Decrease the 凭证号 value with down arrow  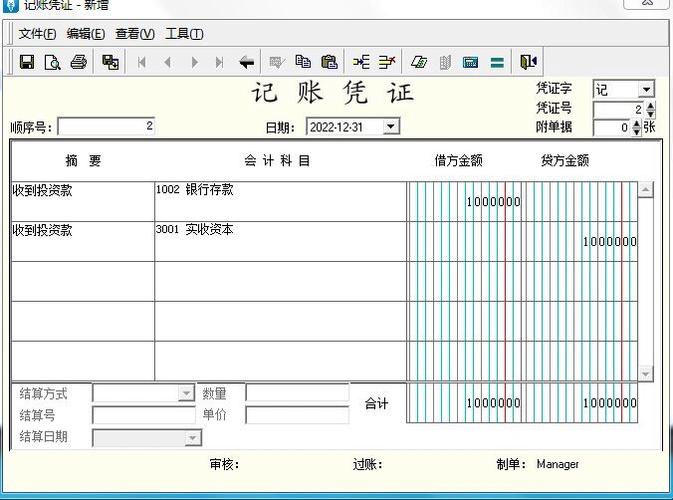pos(651,114)
